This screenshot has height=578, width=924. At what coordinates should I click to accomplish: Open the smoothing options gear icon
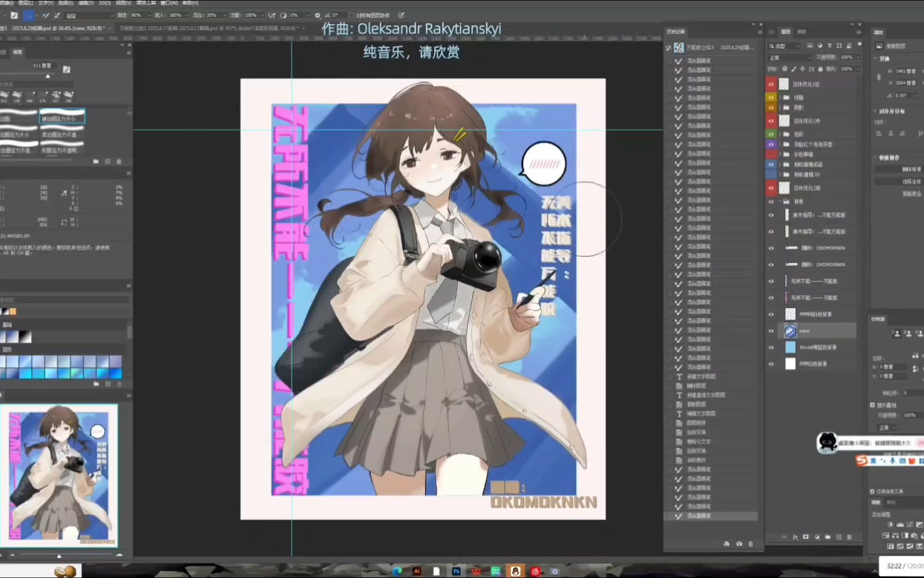point(318,16)
